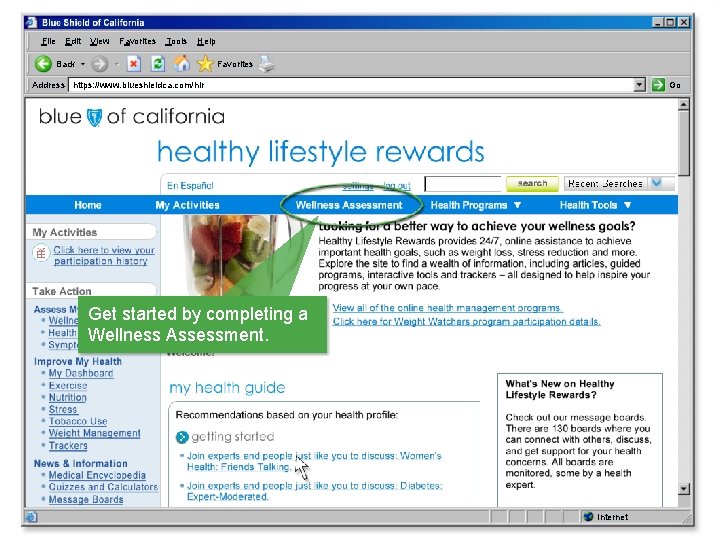Open the Tools menu
The image size is (720, 540).
176,41
